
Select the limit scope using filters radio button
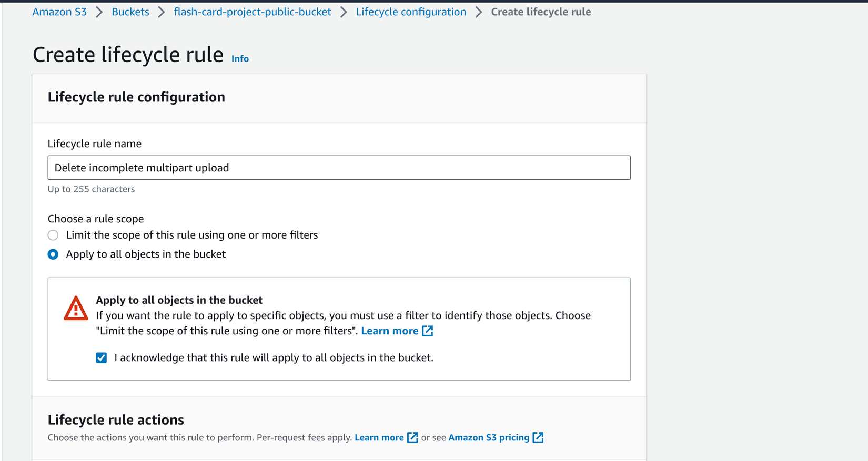(x=53, y=235)
